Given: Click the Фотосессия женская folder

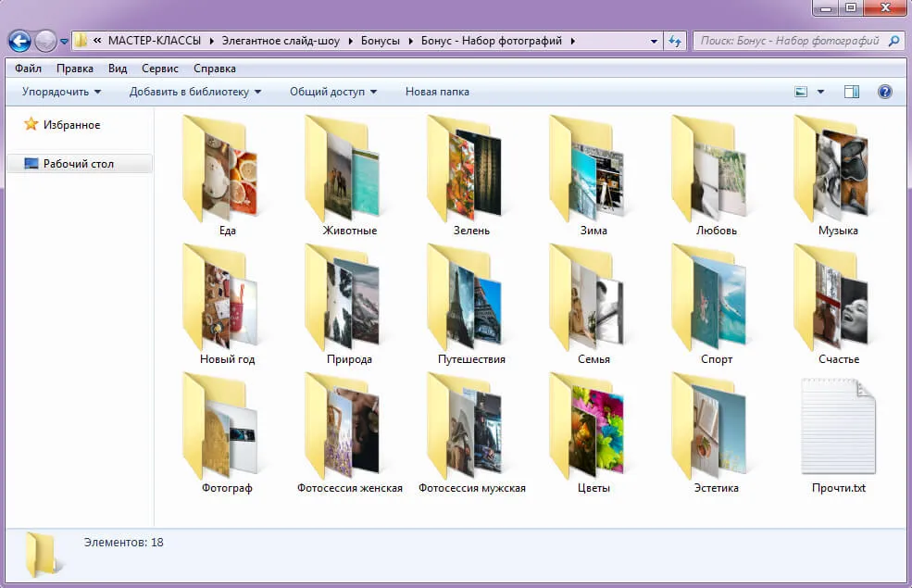Looking at the screenshot, I should 349,432.
